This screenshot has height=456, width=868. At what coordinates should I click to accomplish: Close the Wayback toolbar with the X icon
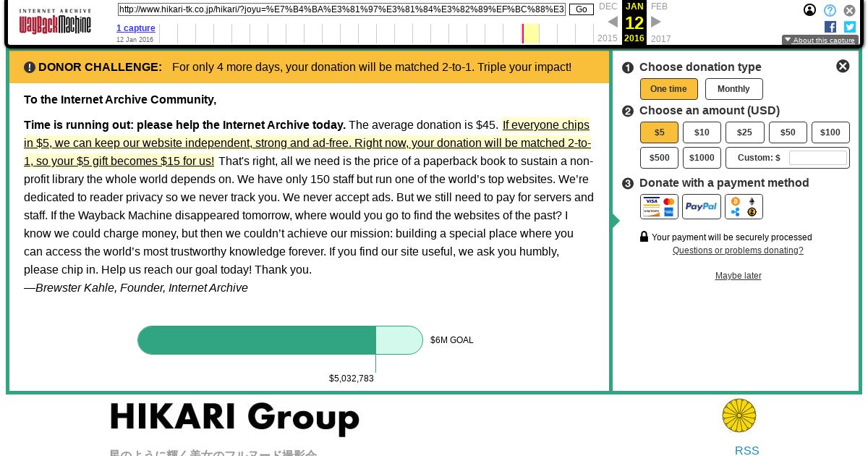click(850, 10)
